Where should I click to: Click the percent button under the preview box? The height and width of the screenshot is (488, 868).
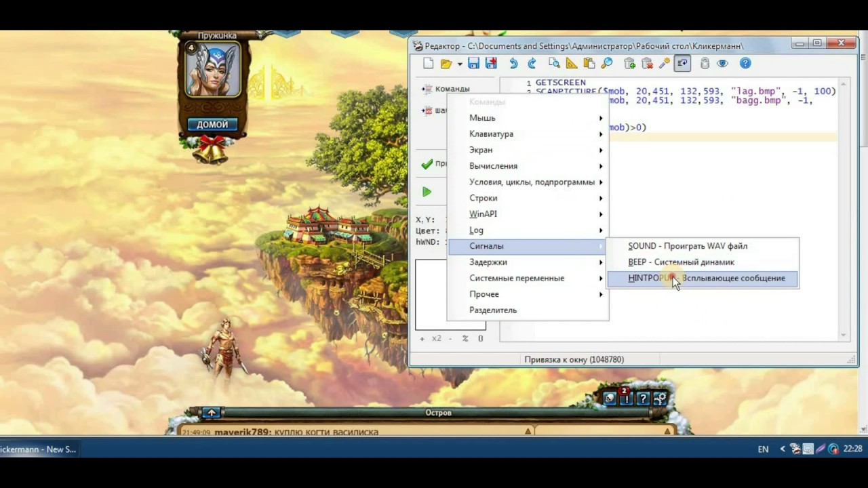(465, 338)
